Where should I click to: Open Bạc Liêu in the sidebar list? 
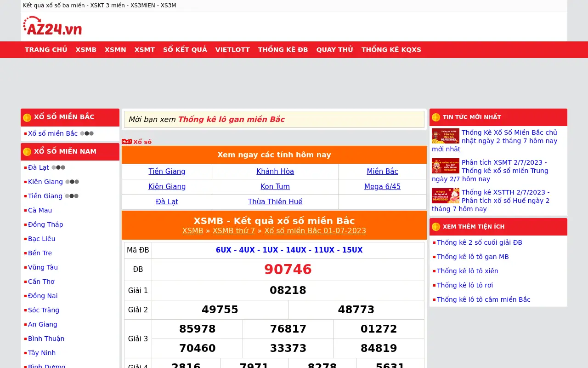(x=41, y=239)
